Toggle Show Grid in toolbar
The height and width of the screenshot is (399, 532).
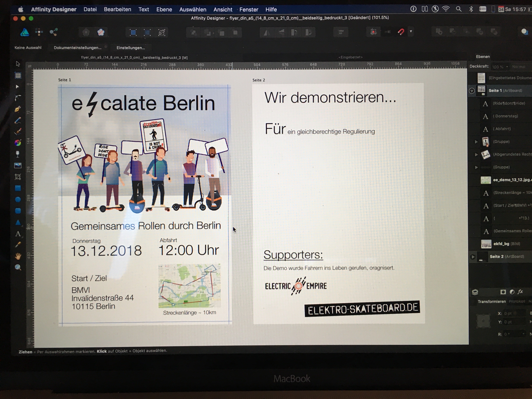coord(133,32)
